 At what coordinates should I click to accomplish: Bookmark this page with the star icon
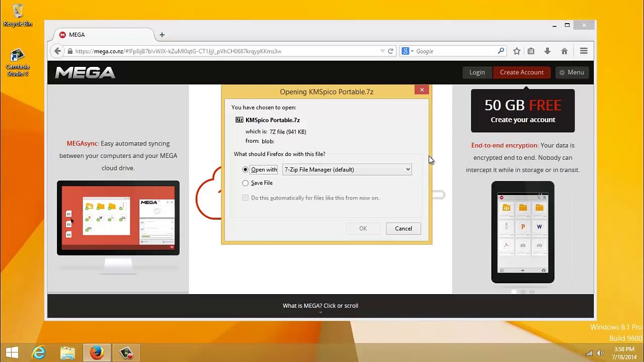pyautogui.click(x=517, y=51)
